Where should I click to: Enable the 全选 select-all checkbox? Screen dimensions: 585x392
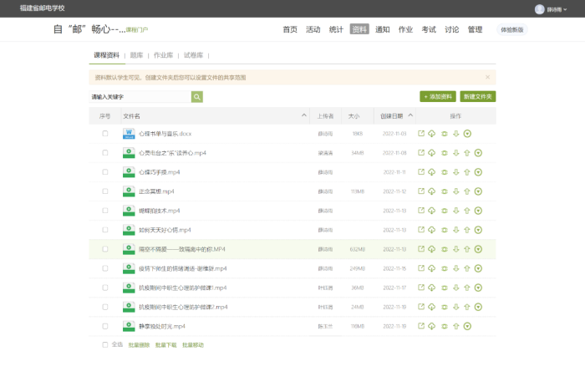(x=105, y=344)
